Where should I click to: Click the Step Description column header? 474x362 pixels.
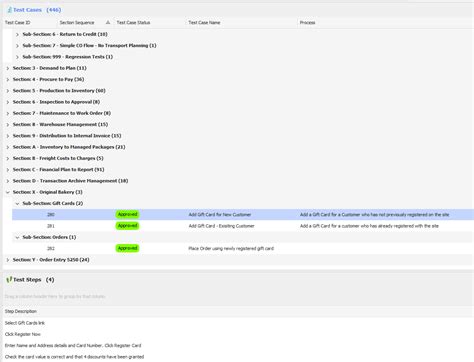pyautogui.click(x=21, y=311)
